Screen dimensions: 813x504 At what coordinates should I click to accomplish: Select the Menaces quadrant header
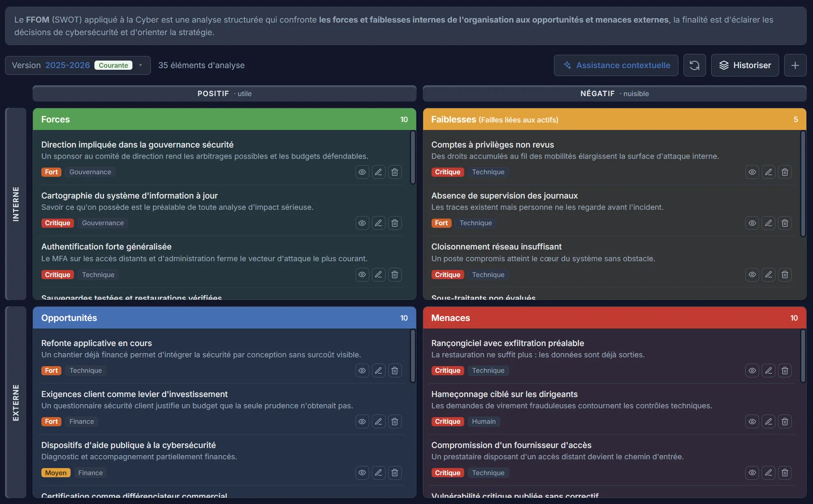point(615,318)
